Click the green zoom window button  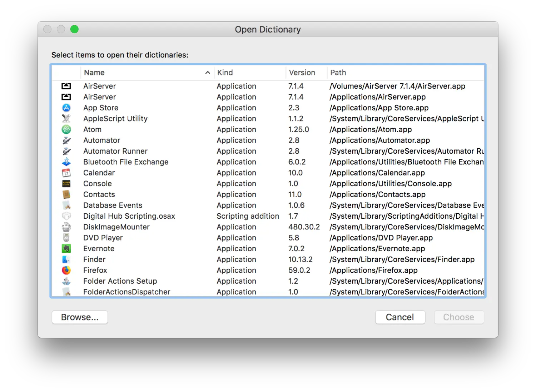point(74,29)
